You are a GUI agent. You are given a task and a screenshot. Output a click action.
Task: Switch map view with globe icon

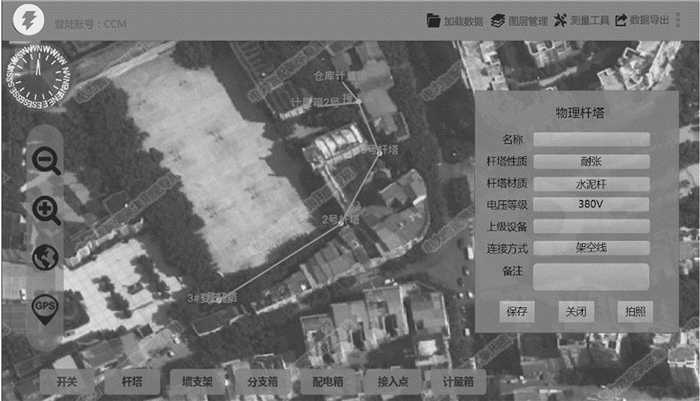[46, 257]
